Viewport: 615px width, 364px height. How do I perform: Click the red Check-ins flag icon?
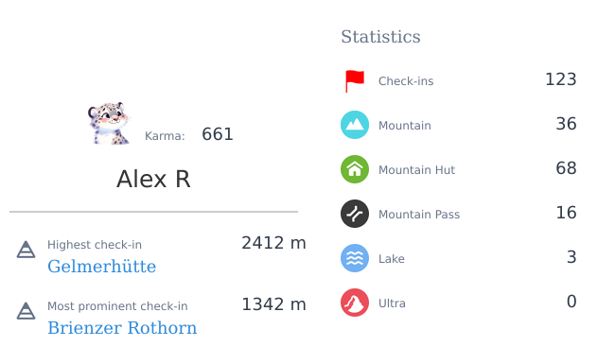[x=355, y=81]
